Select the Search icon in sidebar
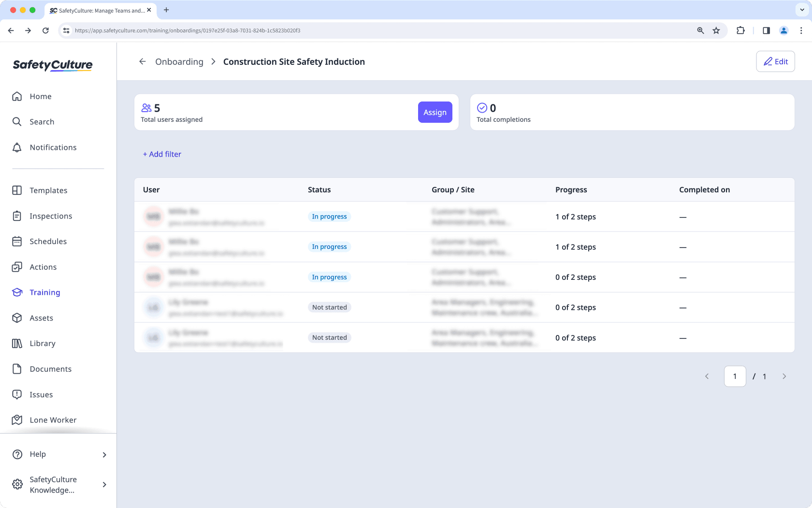The image size is (812, 508). click(x=42, y=122)
